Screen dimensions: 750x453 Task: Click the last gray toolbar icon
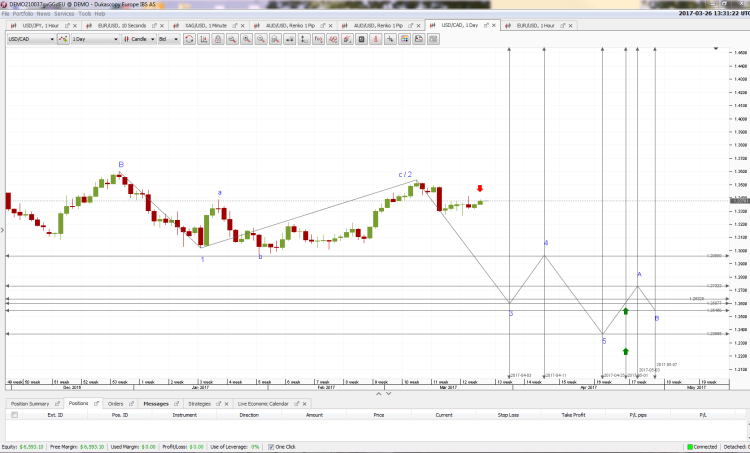[433, 39]
